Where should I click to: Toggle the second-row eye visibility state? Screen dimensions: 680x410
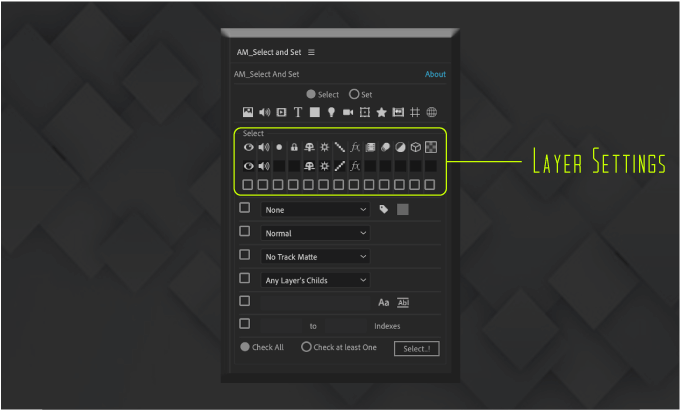tap(248, 166)
